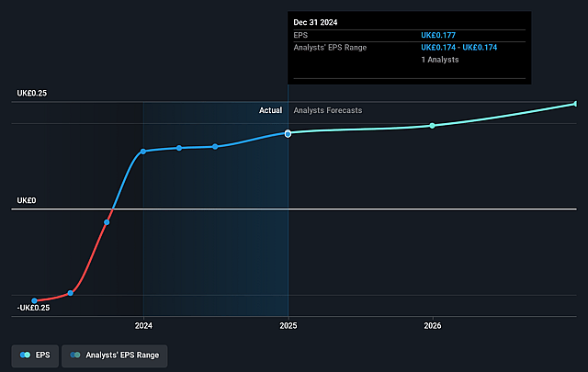Click the UK£0.174 - UK£0.174 range value

459,47
